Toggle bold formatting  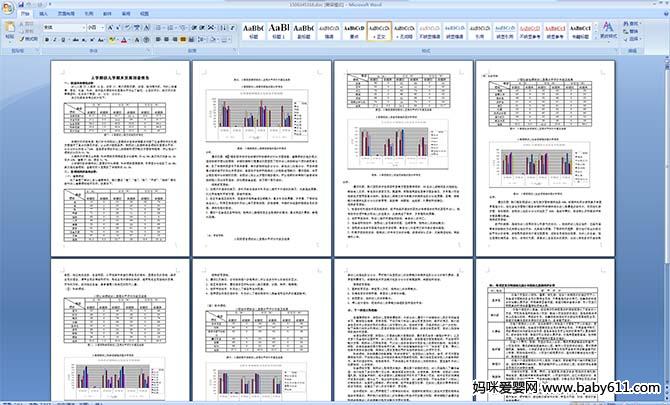47,40
